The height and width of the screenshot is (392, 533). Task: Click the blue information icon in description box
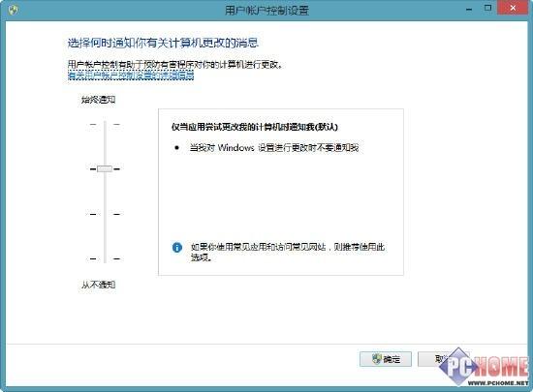[x=177, y=248]
